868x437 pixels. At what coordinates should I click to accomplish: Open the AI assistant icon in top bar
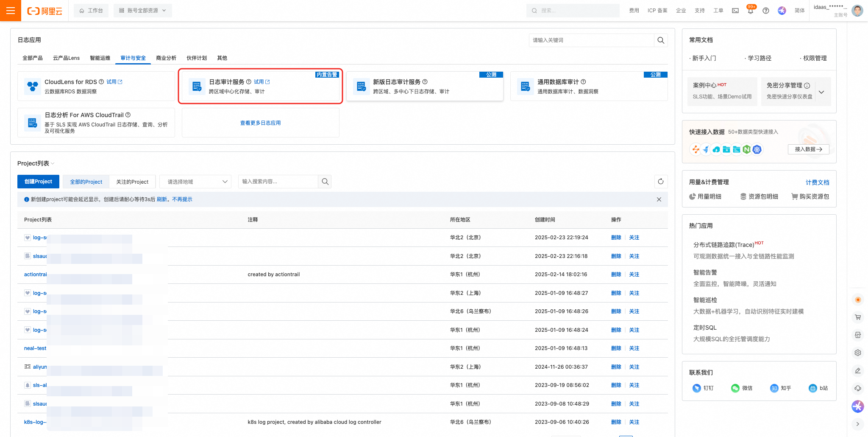click(782, 11)
